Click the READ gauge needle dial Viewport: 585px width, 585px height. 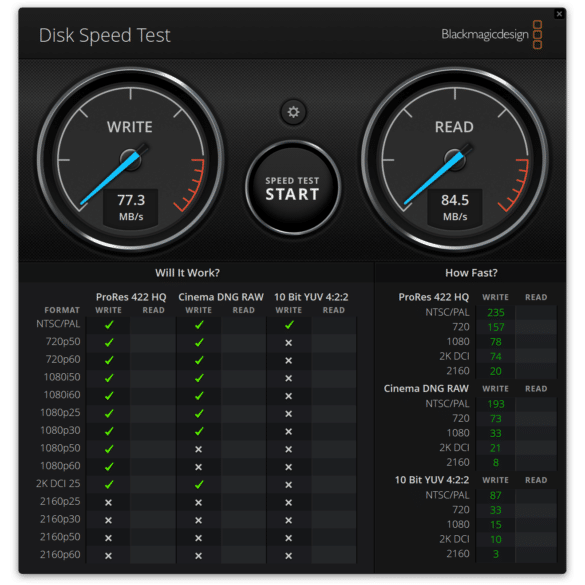[455, 160]
